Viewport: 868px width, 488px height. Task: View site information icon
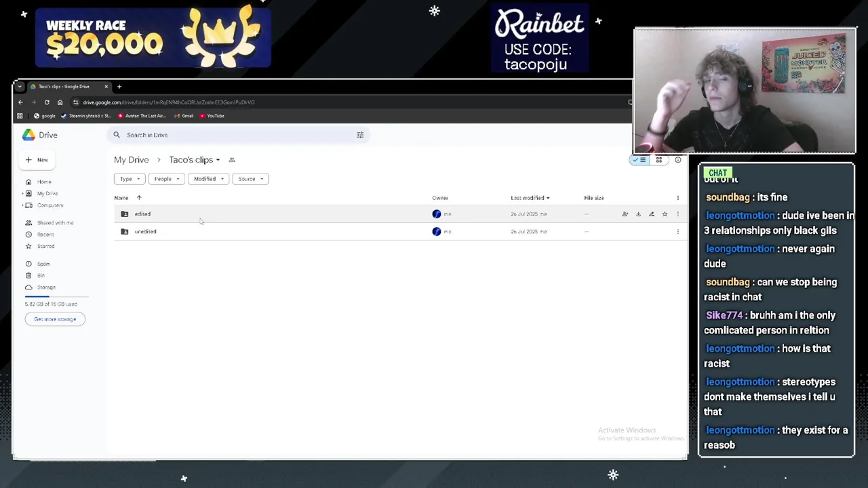(x=75, y=102)
